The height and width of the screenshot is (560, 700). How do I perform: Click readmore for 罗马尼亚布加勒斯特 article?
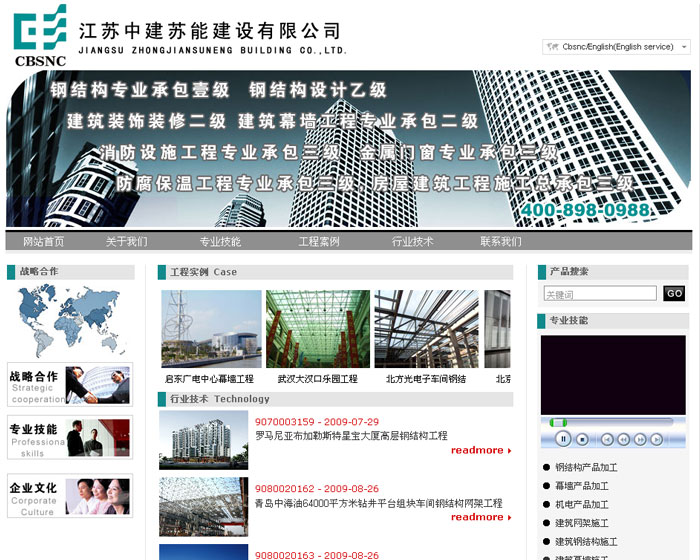481,450
